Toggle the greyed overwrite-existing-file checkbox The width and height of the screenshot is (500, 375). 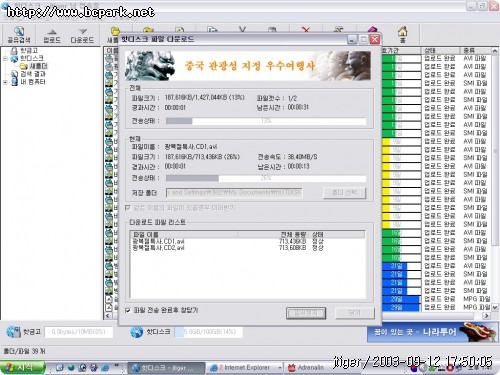(x=127, y=208)
